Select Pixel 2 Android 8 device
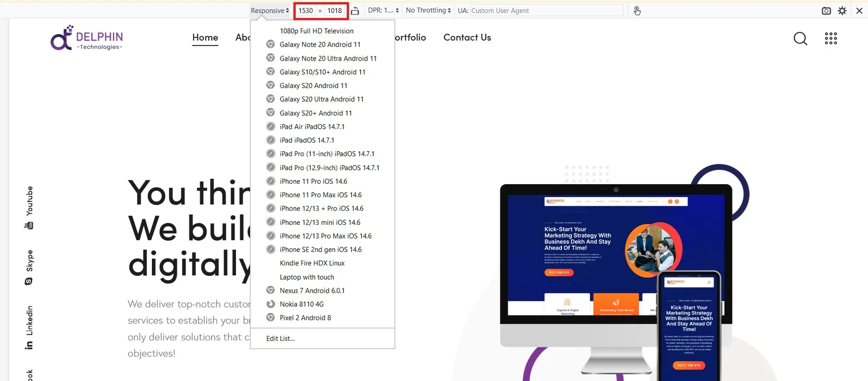Viewport: 868px width, 381px height. [322, 318]
